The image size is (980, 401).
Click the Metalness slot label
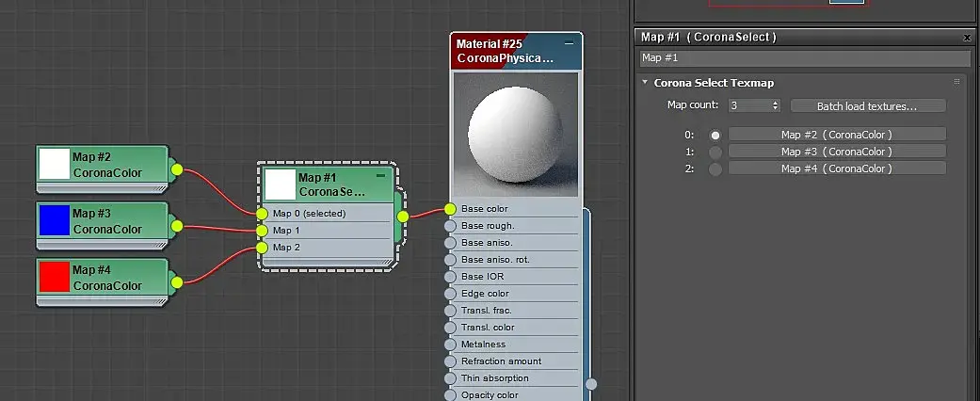tap(483, 345)
